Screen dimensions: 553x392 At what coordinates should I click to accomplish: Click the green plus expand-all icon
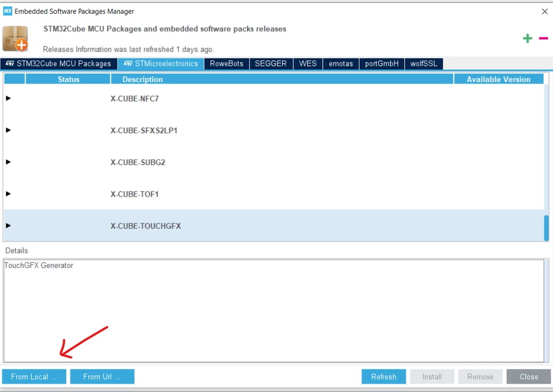click(x=527, y=38)
